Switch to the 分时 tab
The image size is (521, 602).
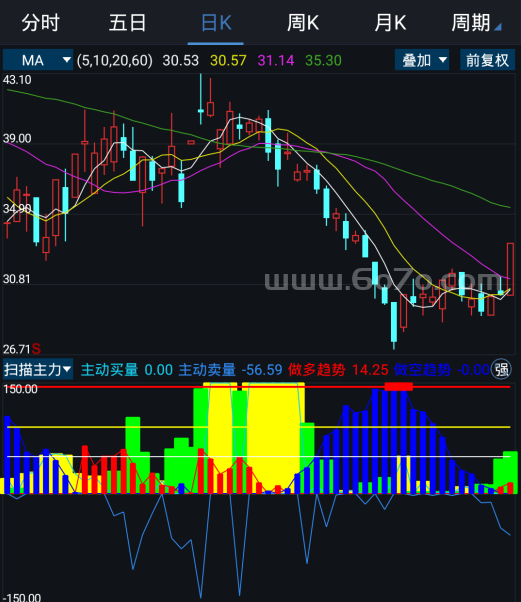point(40,23)
